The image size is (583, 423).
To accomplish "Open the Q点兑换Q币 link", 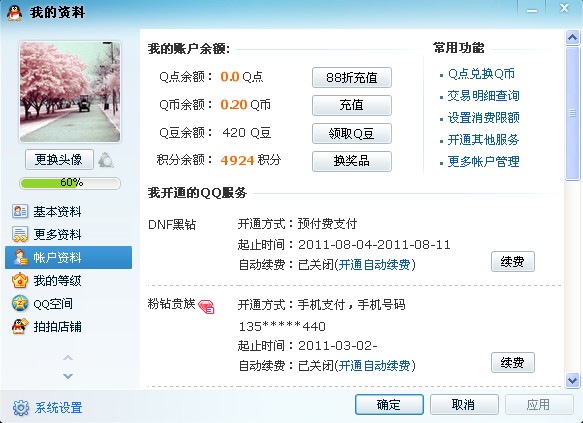I will 481,74.
